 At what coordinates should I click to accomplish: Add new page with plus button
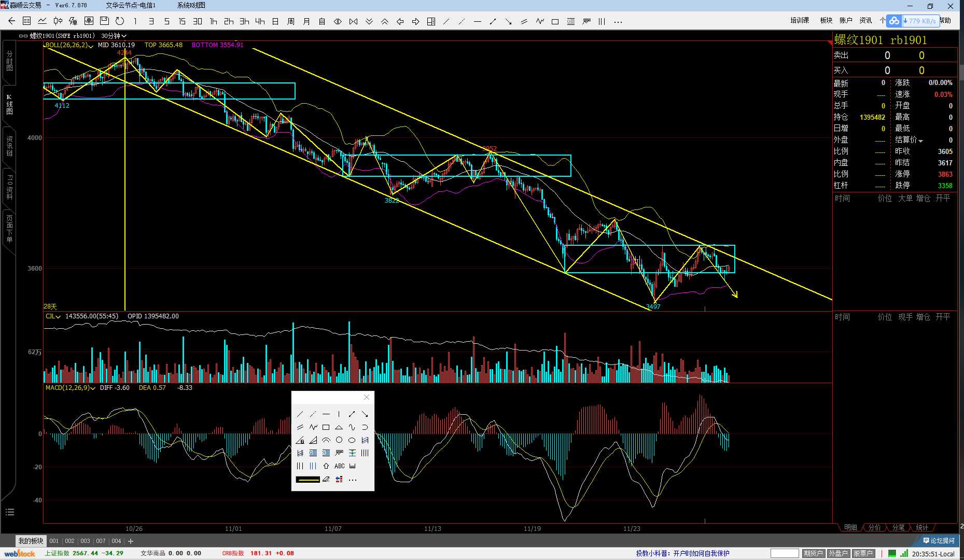click(131, 541)
